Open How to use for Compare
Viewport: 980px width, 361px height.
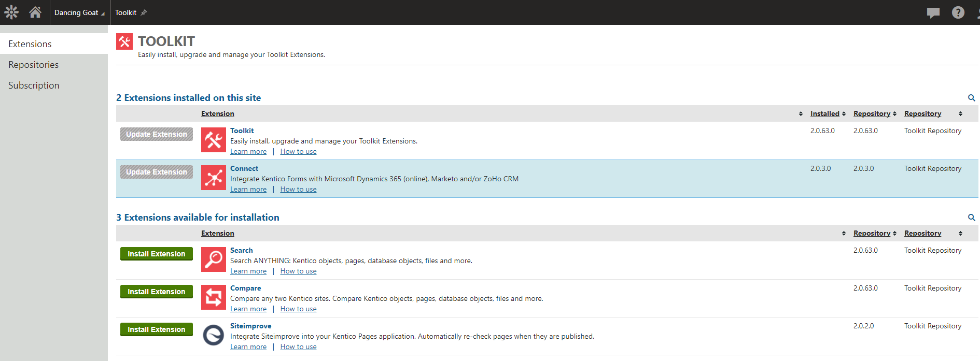point(298,309)
